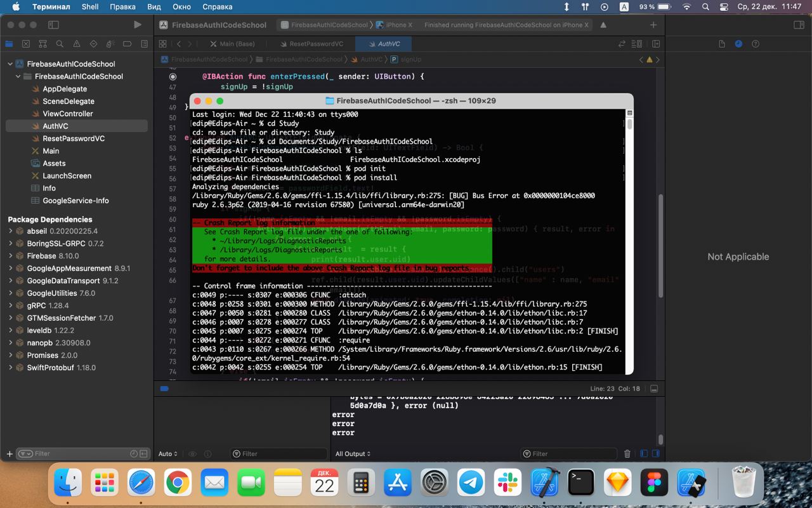
Task: Add editor on right
Action: (656, 44)
